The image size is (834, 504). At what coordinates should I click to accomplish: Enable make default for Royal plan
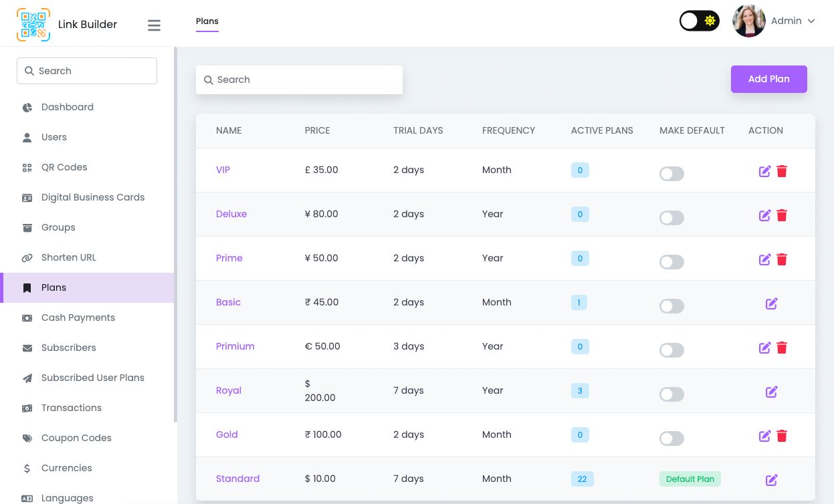pos(671,394)
